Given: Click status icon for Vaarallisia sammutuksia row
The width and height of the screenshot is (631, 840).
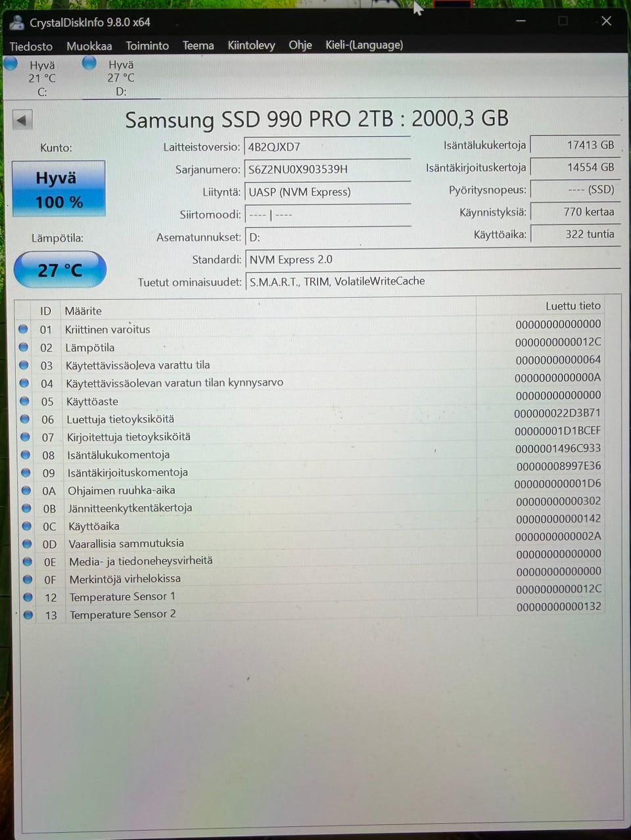Looking at the screenshot, I should click(x=27, y=544).
